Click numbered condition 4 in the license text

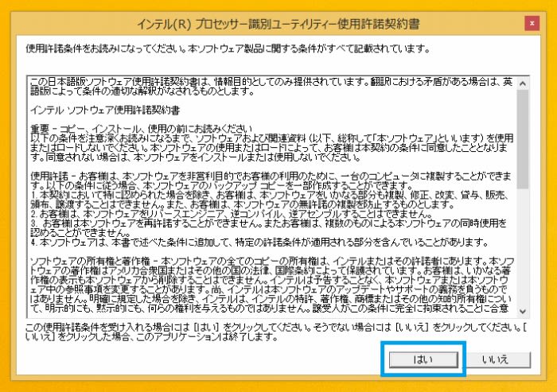[239, 241]
